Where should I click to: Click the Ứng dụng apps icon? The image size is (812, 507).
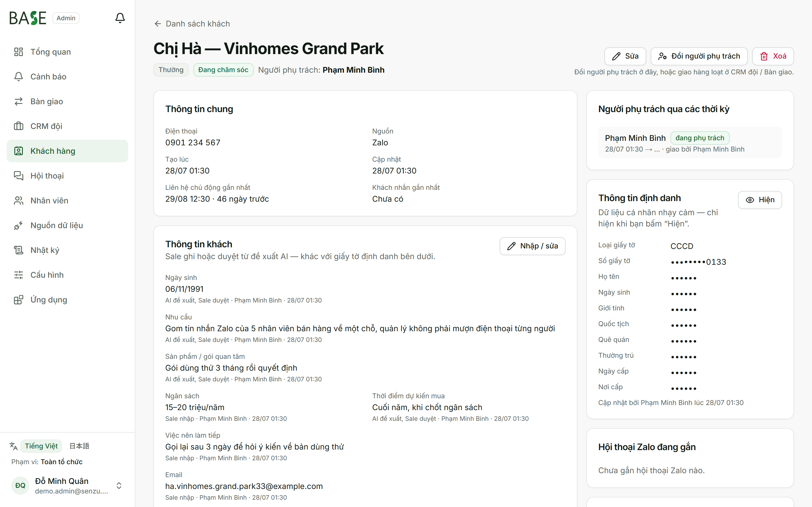(18, 300)
